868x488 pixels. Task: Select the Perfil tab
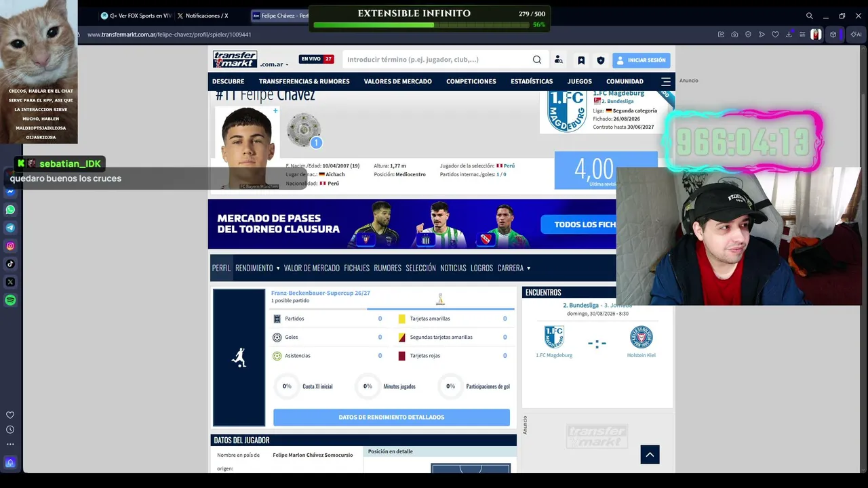[221, 268]
